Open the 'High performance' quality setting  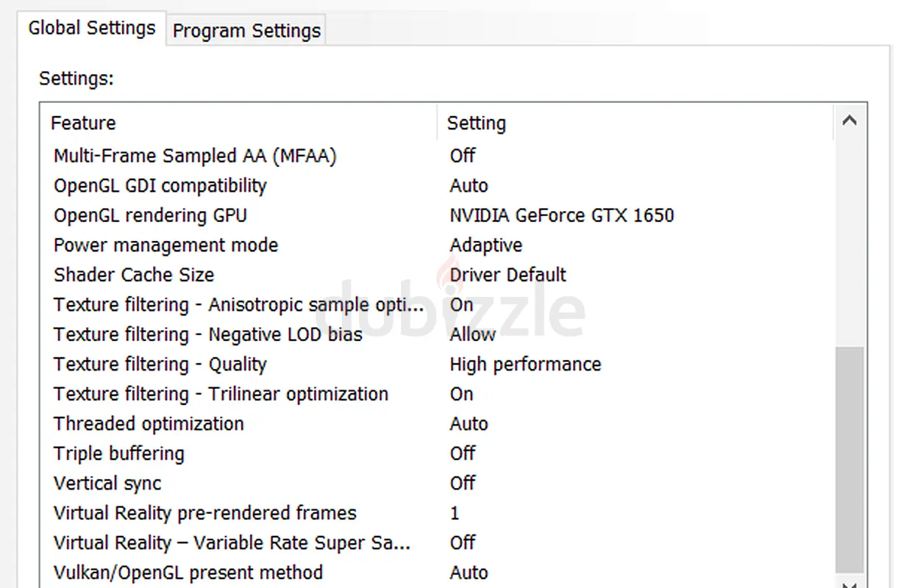526,365
